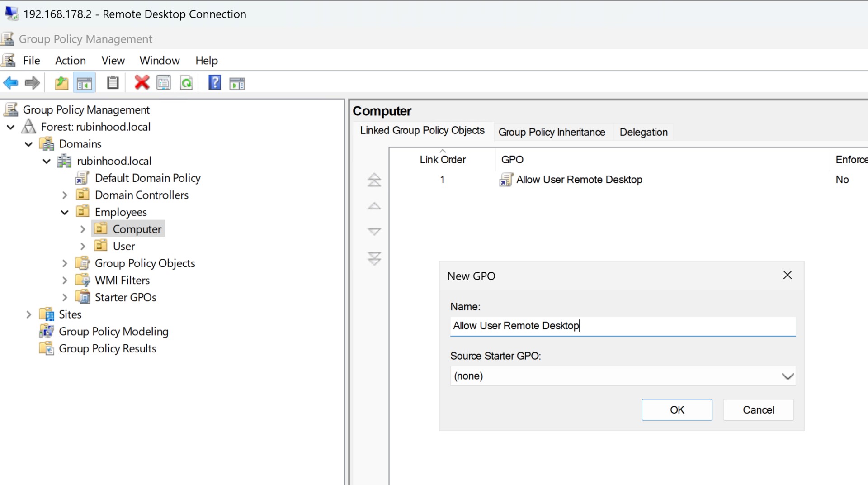Screen dimensions: 868x485
Task: Close the New GPO dialog with X
Action: 787,275
